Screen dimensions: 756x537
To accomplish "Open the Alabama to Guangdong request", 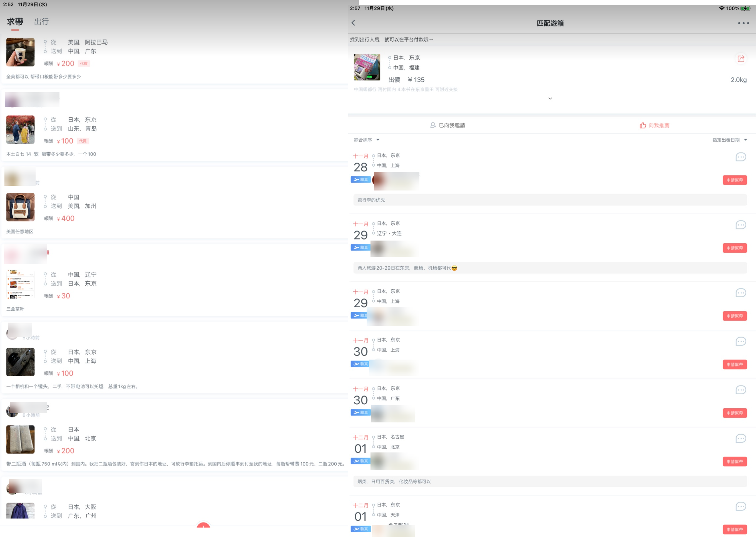I will (88, 42).
